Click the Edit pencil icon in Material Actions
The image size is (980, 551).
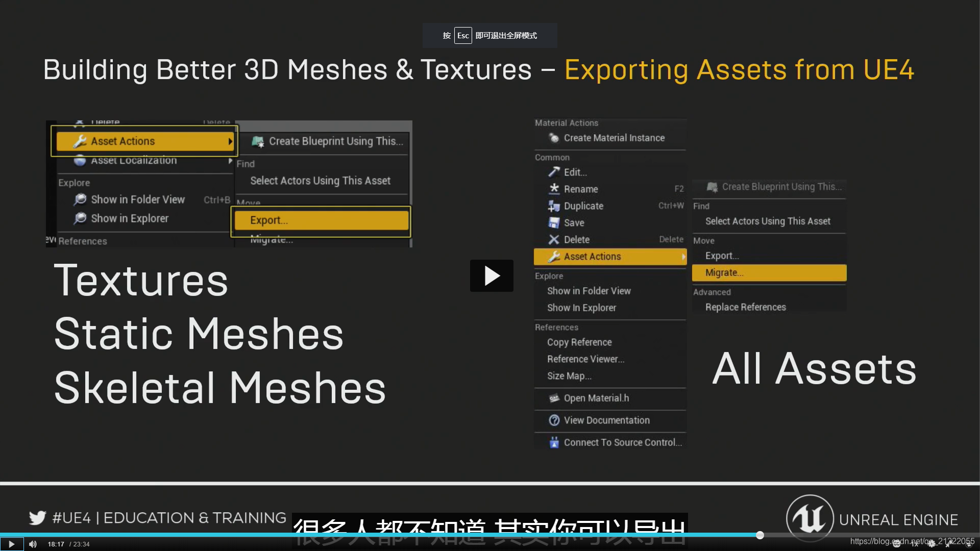pos(554,171)
